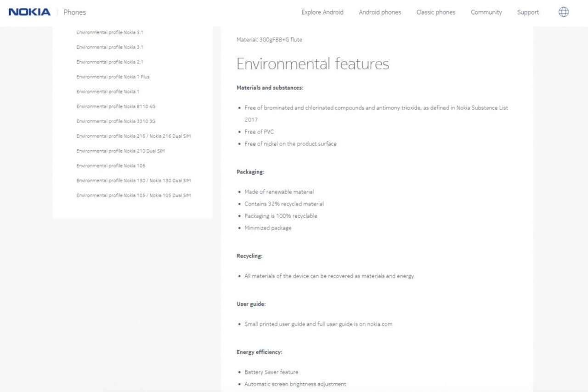Screen dimensions: 588x392
Task: Click the Packaging subheading
Action: pyautogui.click(x=250, y=172)
